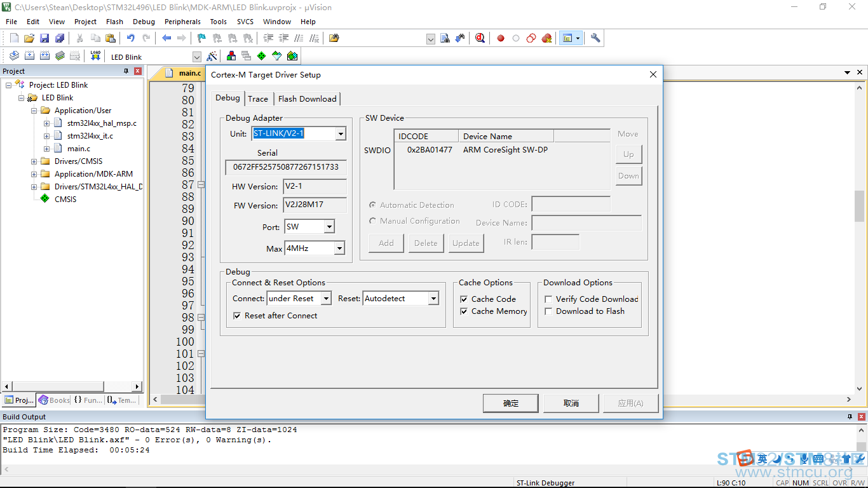Uncheck the Cache Memory checkbox

click(x=464, y=311)
